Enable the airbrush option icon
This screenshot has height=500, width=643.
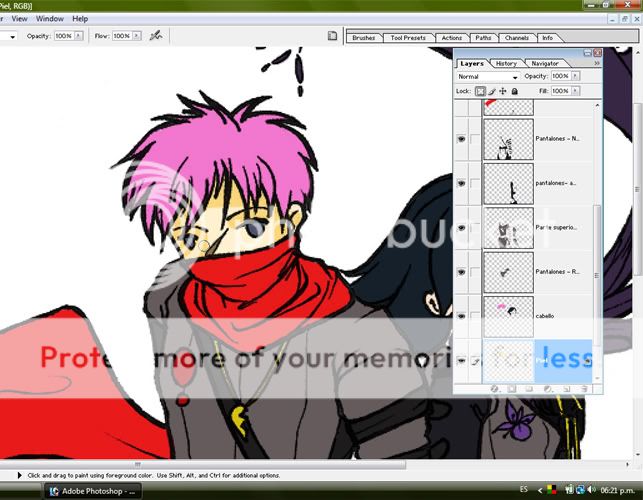point(155,36)
